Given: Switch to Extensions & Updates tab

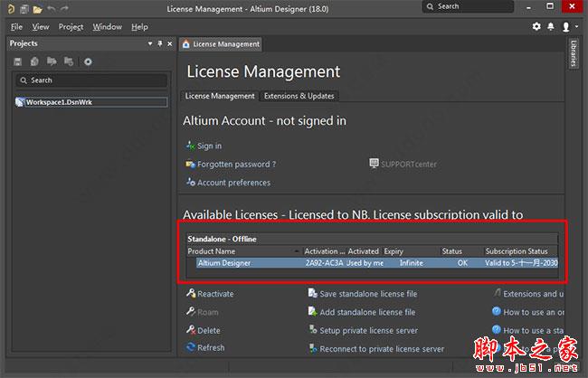Looking at the screenshot, I should click(x=299, y=96).
